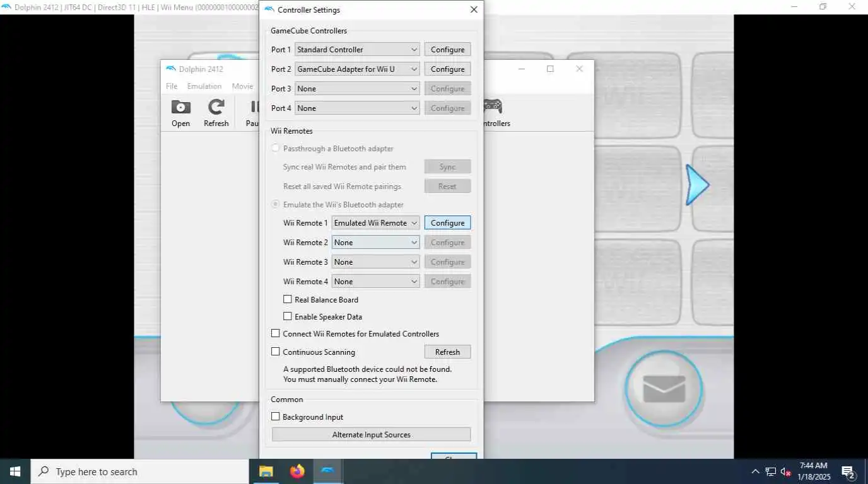868x484 pixels.
Task: Open Wii Remote 2 dropdown
Action: pyautogui.click(x=375, y=242)
